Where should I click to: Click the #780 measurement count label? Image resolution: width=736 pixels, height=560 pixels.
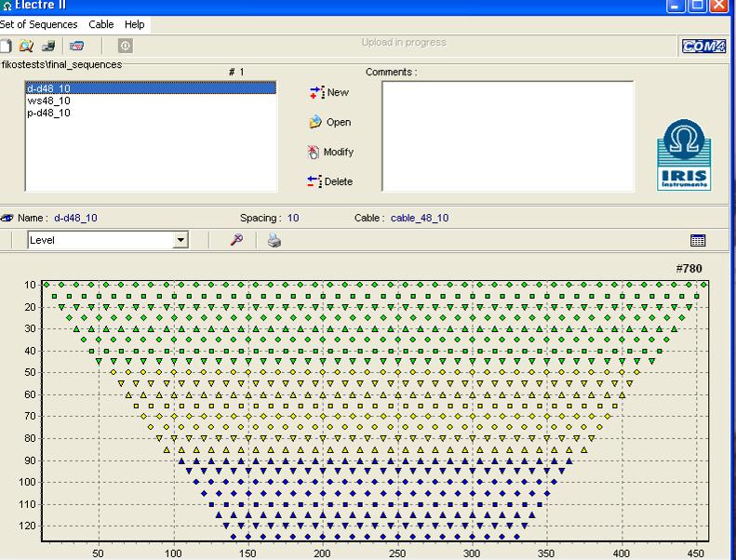click(x=689, y=269)
